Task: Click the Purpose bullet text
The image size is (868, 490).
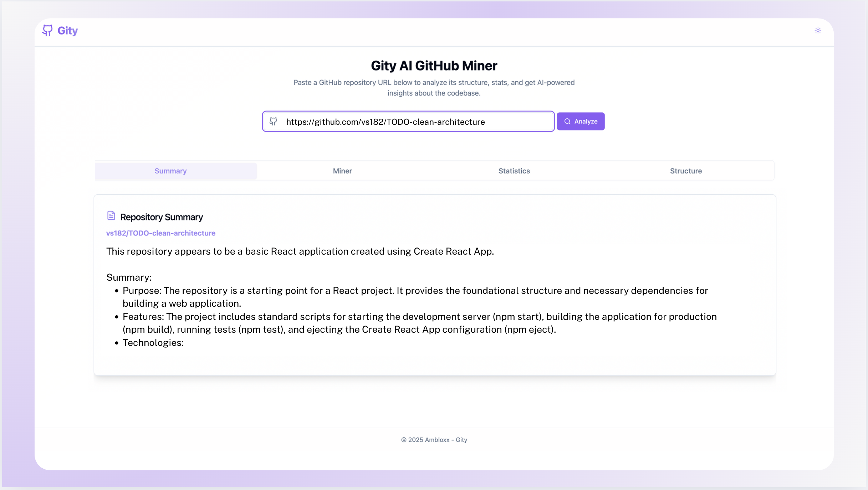Action: [x=415, y=297]
